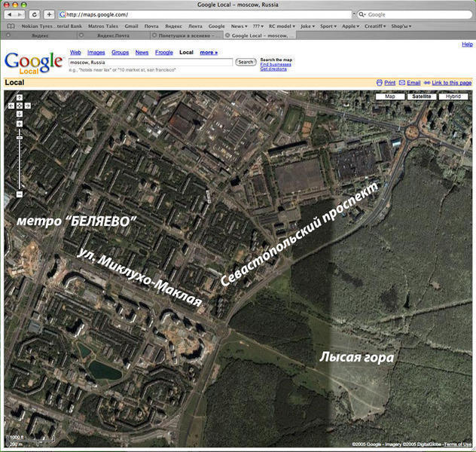This screenshot has width=476, height=452.
Task: Pan the map up with the arrow
Action: pos(19,97)
